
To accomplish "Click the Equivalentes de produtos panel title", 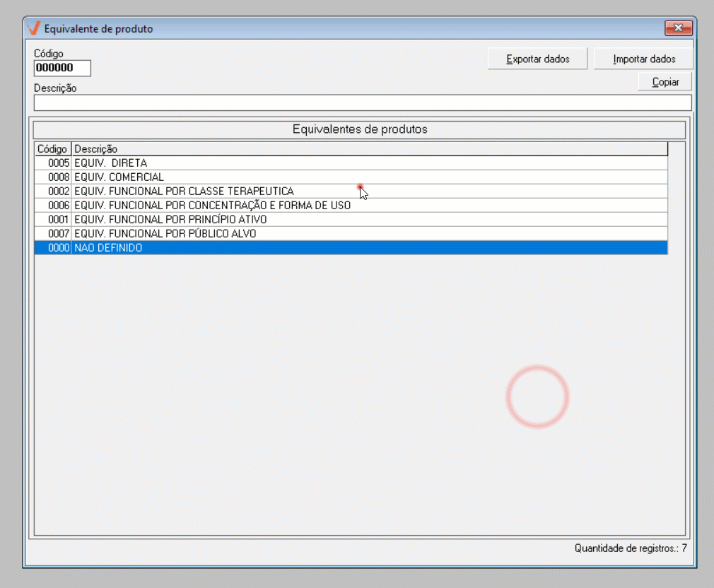I will (x=359, y=129).
